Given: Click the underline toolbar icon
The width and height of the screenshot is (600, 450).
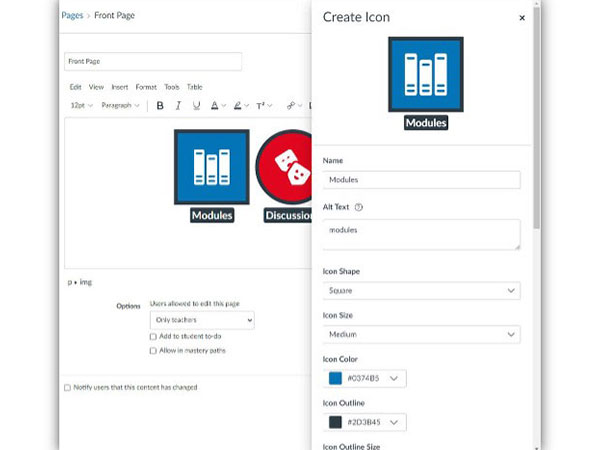Looking at the screenshot, I should (x=196, y=105).
